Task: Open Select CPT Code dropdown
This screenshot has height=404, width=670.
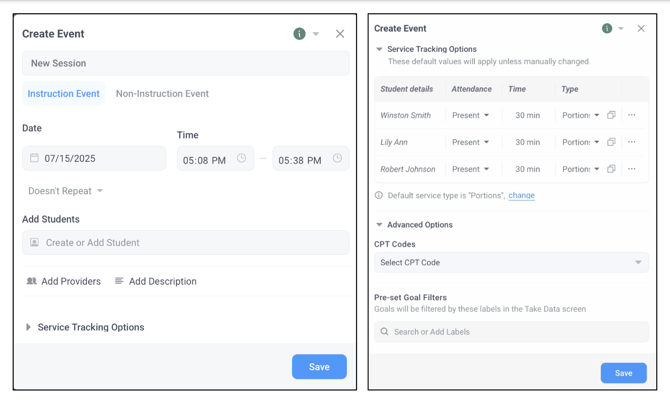Action: 511,263
